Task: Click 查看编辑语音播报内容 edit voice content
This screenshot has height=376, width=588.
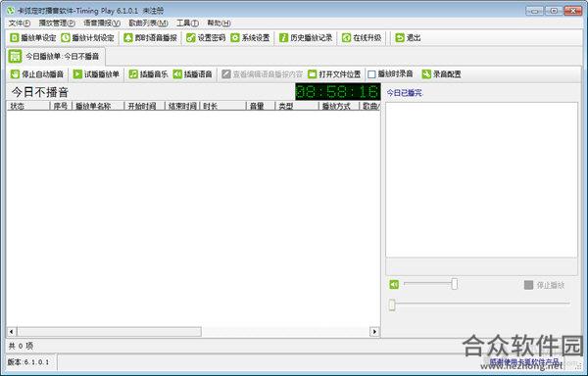Action: point(262,74)
